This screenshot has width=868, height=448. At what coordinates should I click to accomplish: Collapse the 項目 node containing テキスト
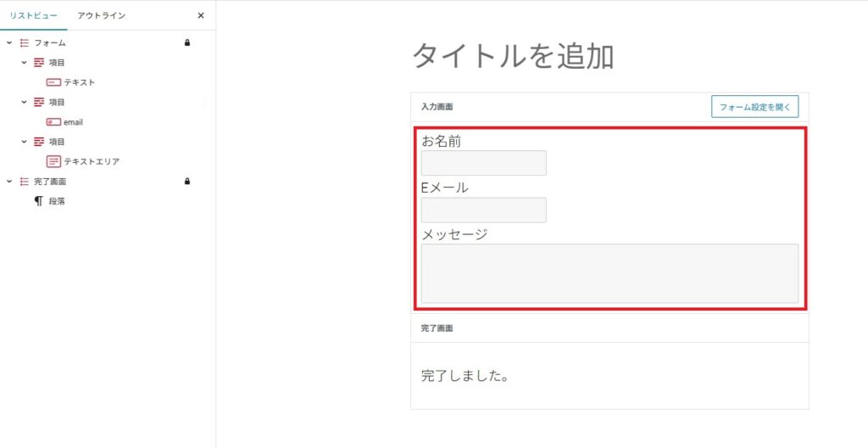click(x=25, y=63)
